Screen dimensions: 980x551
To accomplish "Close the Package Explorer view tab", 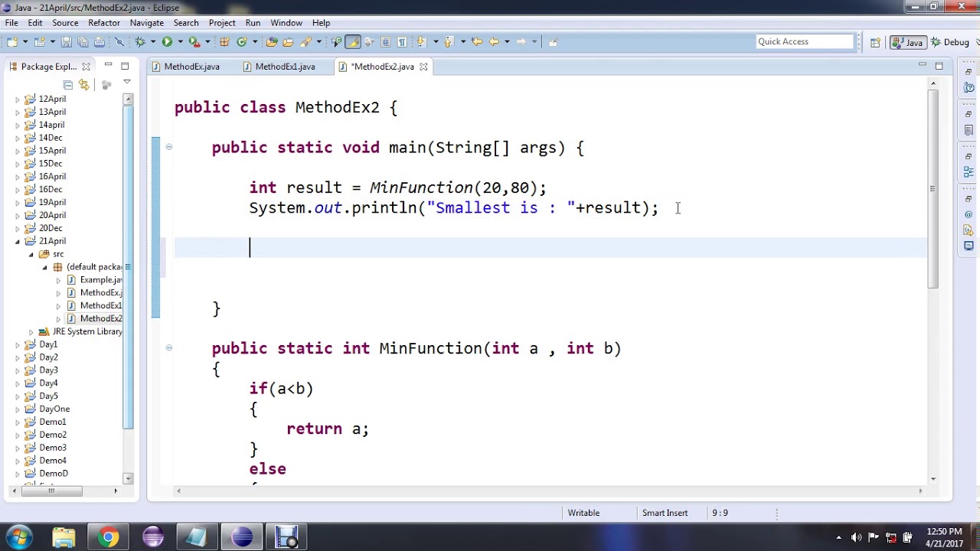I will (x=86, y=67).
